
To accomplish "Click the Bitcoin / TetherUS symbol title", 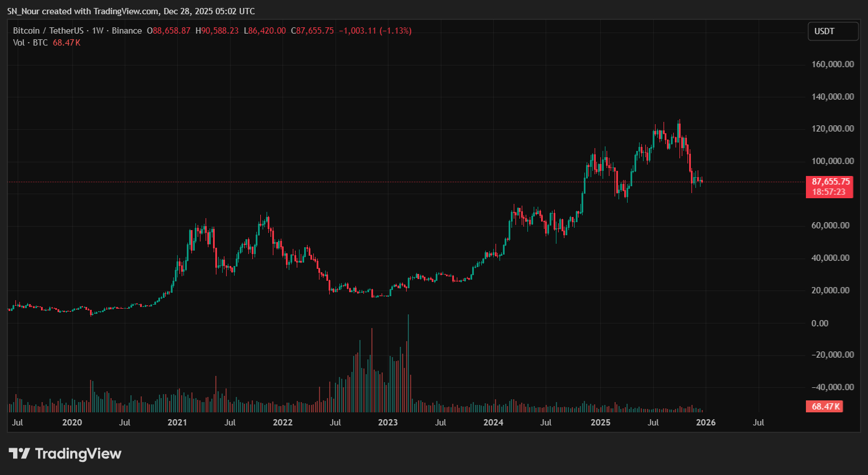I will (x=48, y=31).
